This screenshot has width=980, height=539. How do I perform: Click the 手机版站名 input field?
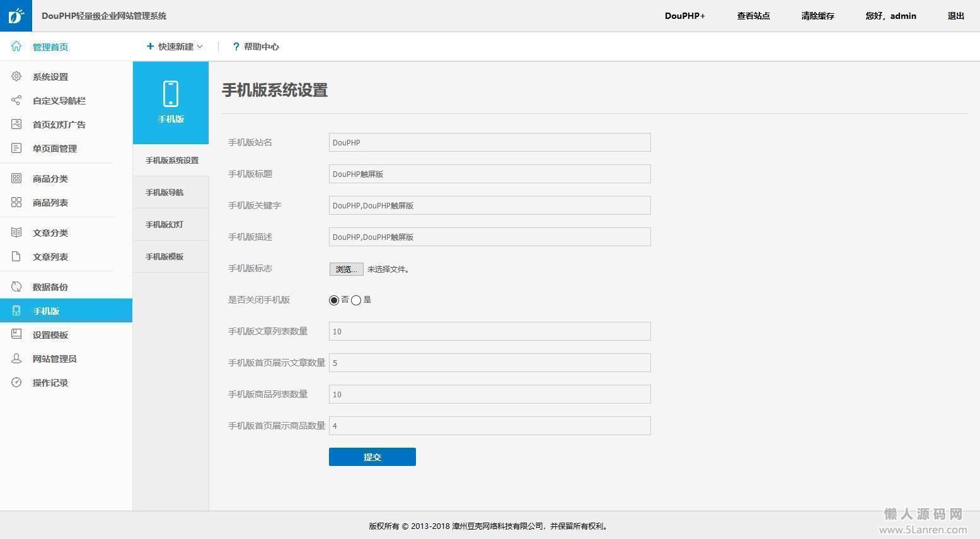pos(489,142)
